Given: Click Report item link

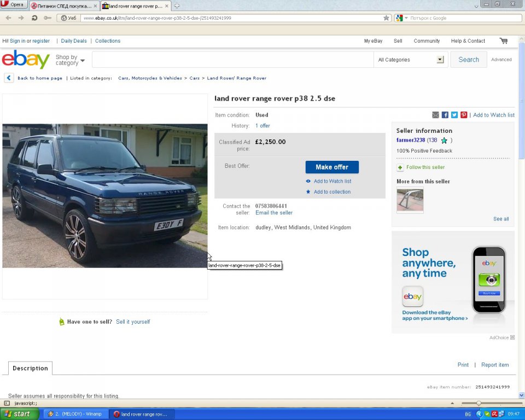Looking at the screenshot, I should pyautogui.click(x=495, y=365).
